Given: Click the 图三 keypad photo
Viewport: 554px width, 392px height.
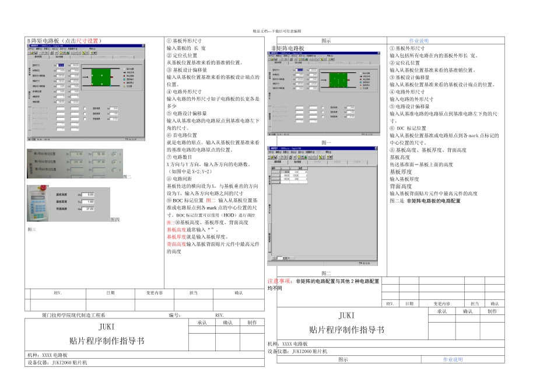Looking at the screenshot, I should 38,203.
